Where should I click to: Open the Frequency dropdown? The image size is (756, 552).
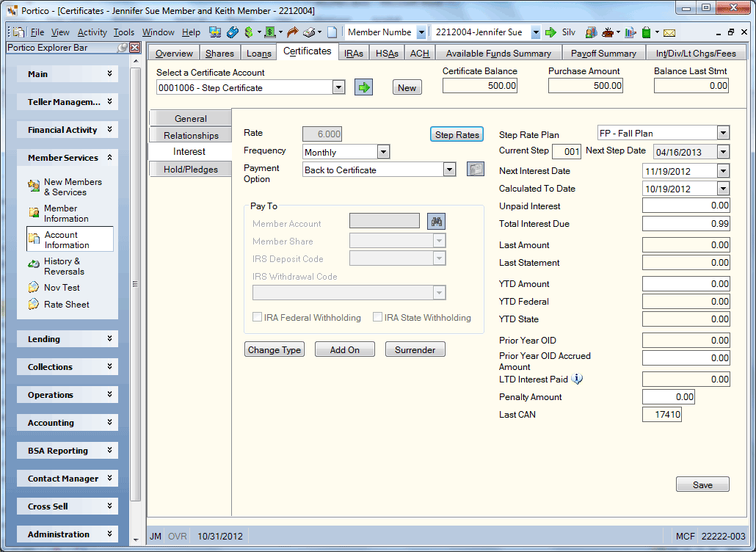pos(383,152)
